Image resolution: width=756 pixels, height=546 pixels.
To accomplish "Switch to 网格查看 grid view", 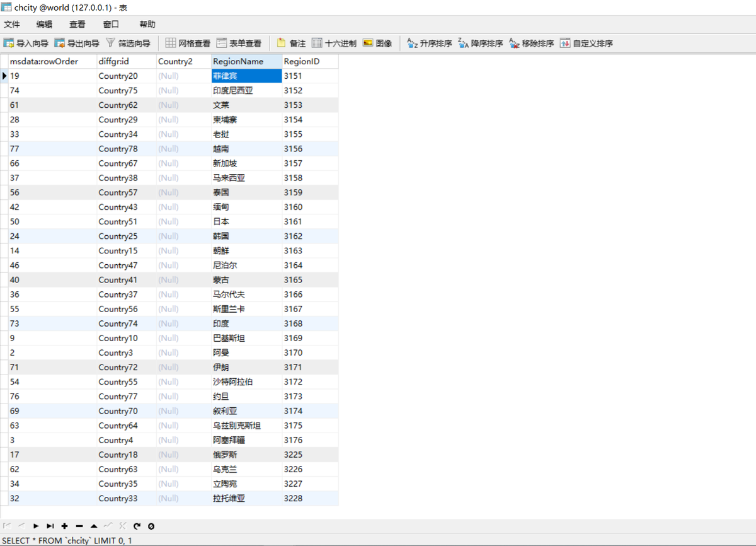I will [x=188, y=44].
